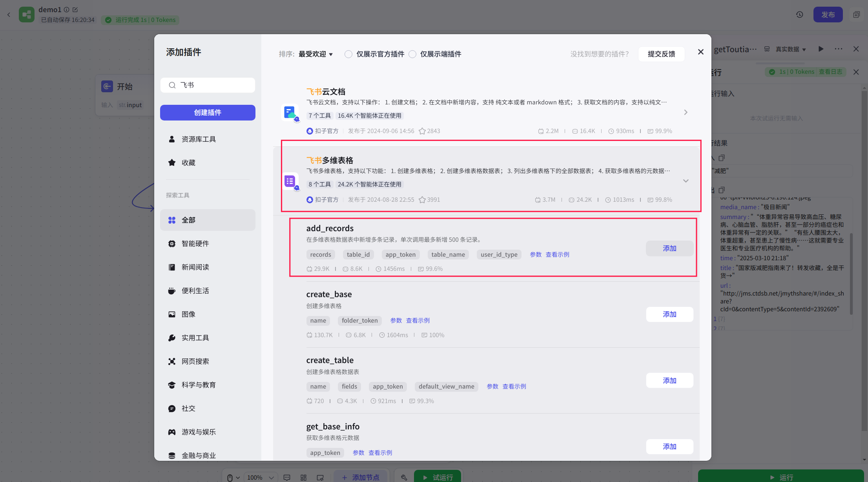This screenshot has height=482, width=868.
Task: Click the 飞书多维表格 plugin icon
Action: (290, 181)
